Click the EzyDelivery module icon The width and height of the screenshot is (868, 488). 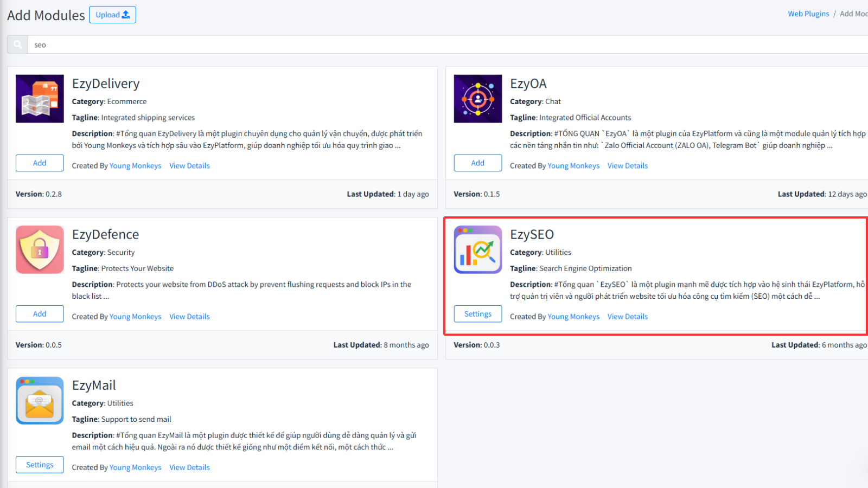(x=40, y=99)
